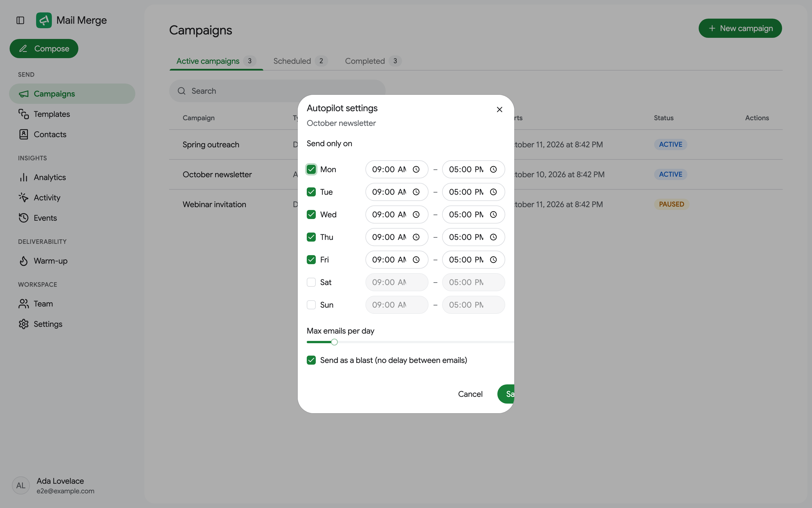The image size is (812, 508).
Task: Open Campaigns in the sidebar
Action: tap(72, 94)
